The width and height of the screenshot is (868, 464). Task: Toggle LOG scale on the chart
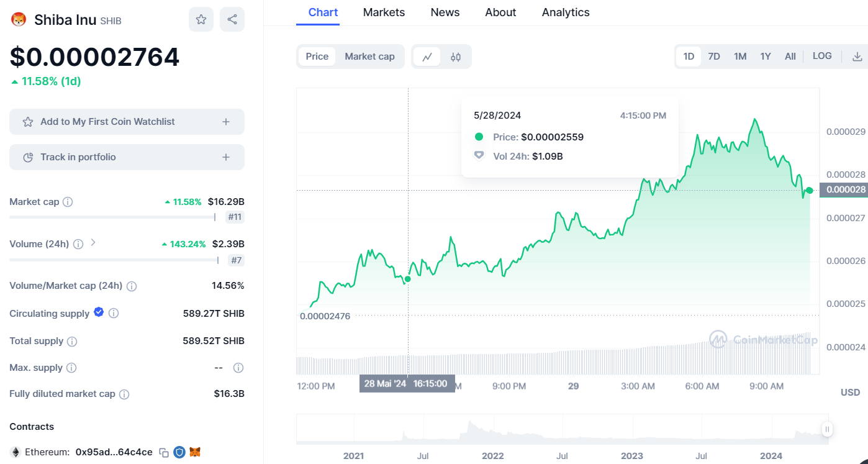(x=822, y=56)
